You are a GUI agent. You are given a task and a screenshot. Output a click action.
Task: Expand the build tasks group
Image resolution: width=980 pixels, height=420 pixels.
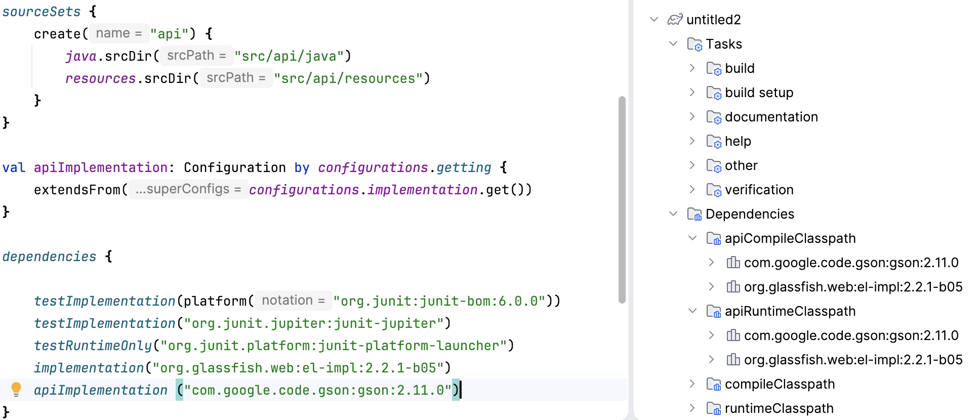point(692,68)
